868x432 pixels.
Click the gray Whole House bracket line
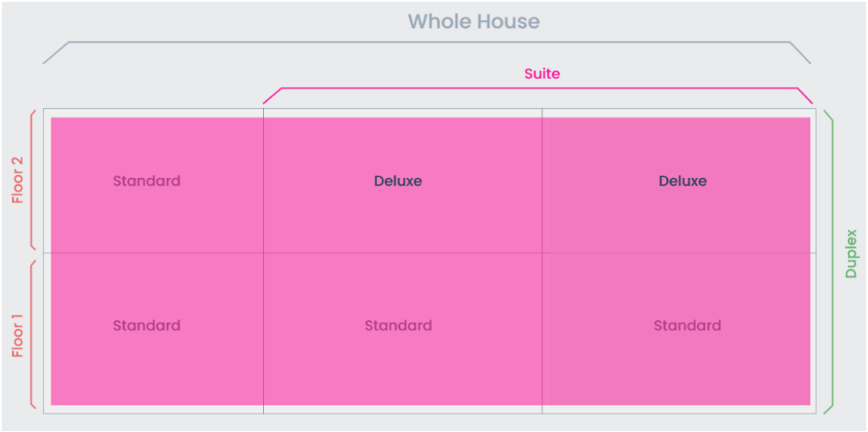click(426, 42)
